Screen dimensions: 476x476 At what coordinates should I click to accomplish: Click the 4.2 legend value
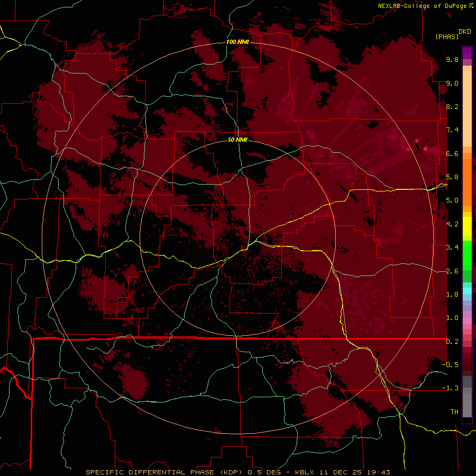click(452, 224)
